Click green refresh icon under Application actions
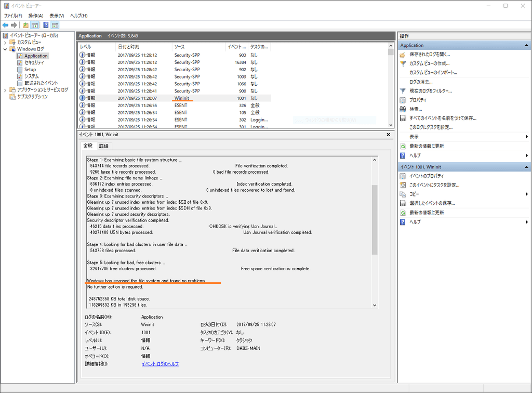The width and height of the screenshot is (532, 393). point(403,146)
